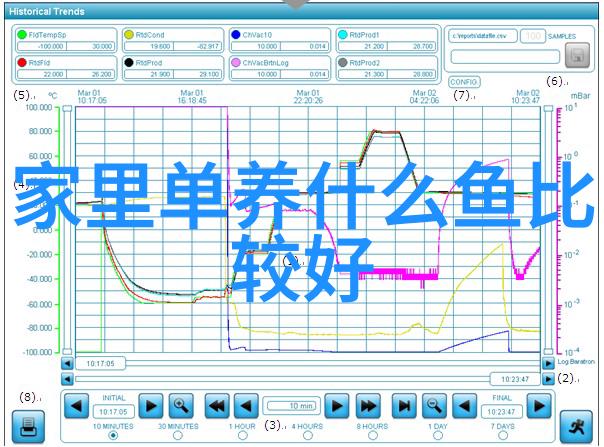The width and height of the screenshot is (604, 447).
Task: Click RtdProd2 value 21.300
Action: click(363, 74)
